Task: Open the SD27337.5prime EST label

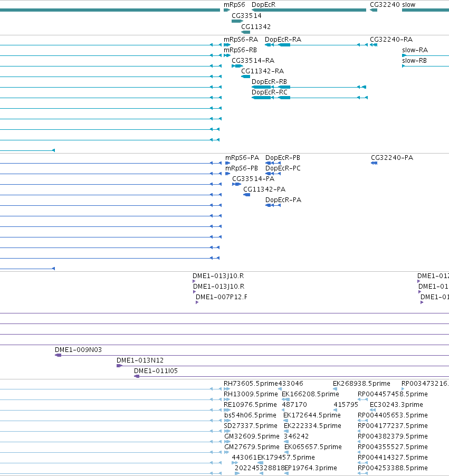Action: [251, 426]
